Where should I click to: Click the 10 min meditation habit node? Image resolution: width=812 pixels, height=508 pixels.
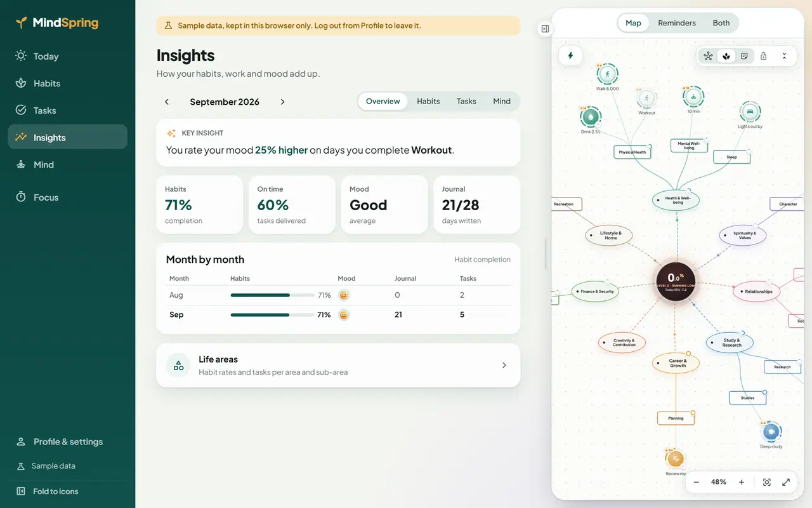click(x=693, y=97)
